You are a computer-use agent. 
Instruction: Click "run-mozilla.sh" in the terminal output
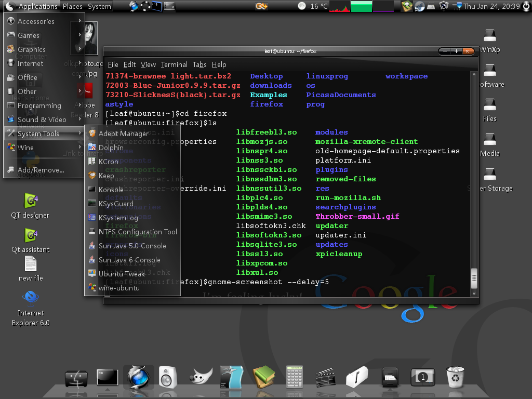pyautogui.click(x=348, y=198)
